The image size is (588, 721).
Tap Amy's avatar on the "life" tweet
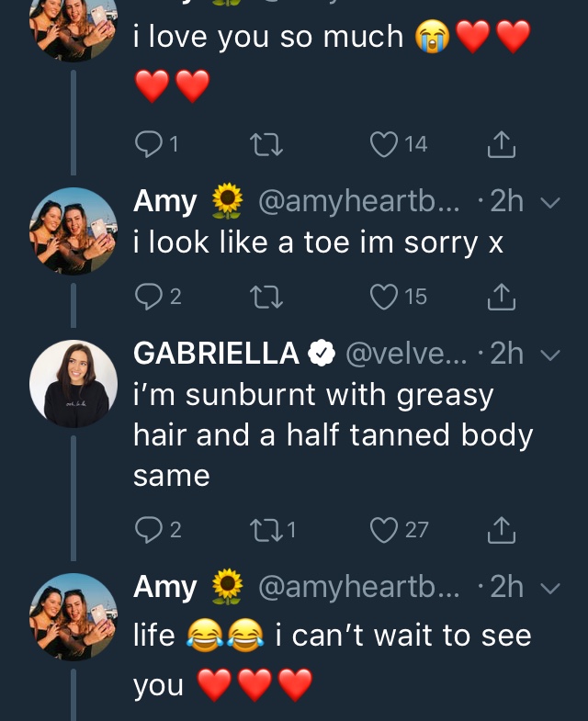coord(73,616)
